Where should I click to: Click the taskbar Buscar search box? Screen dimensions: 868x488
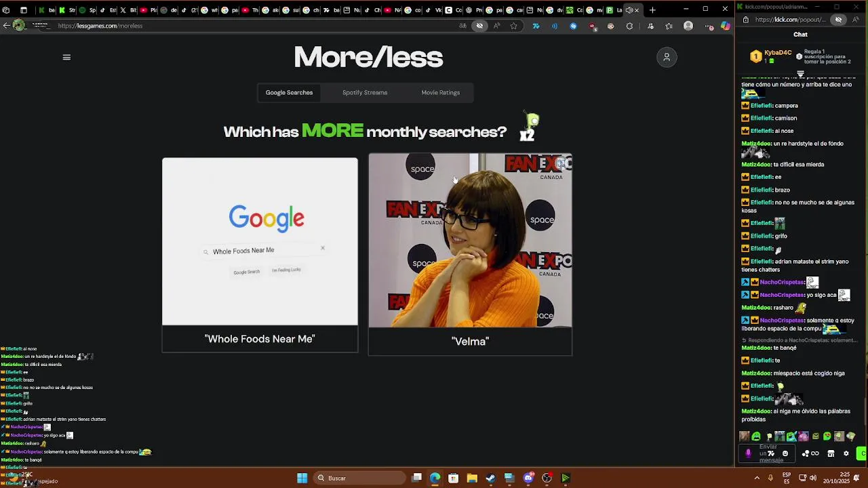pyautogui.click(x=361, y=478)
